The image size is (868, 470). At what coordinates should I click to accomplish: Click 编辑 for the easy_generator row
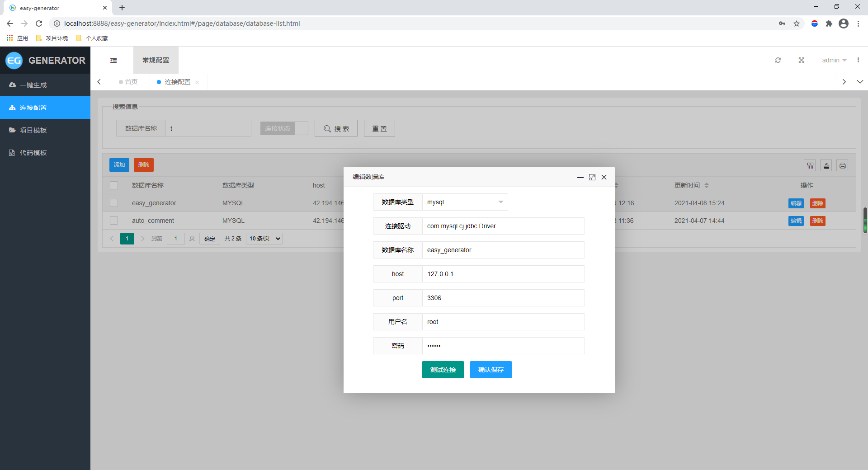coord(796,203)
